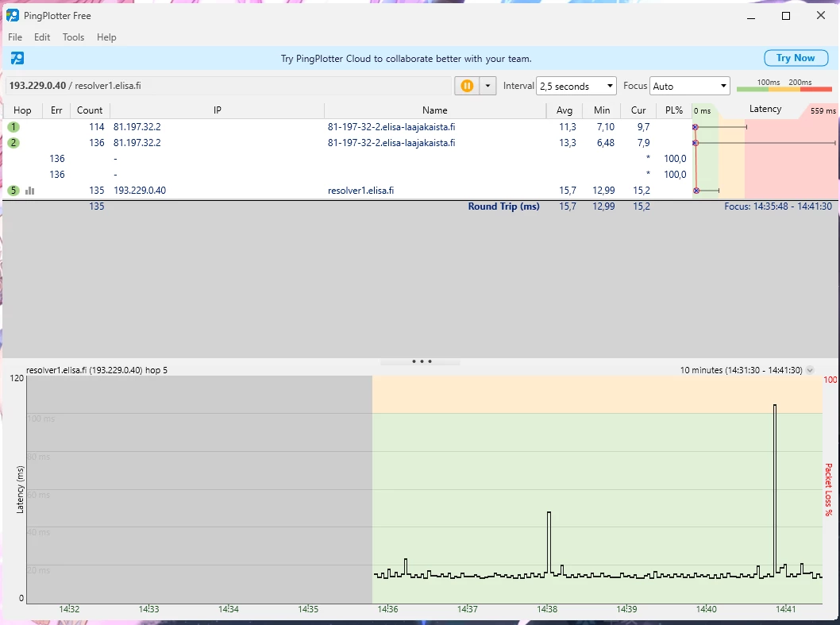This screenshot has width=840, height=625.
Task: Click the Focus: 14:35:48 - 14:41:30 text
Action: pyautogui.click(x=778, y=206)
